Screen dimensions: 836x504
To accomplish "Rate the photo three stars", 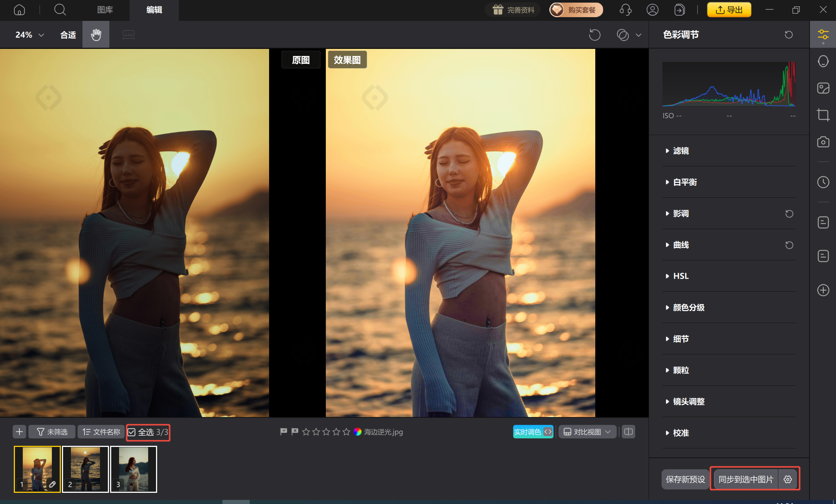I will click(x=326, y=432).
